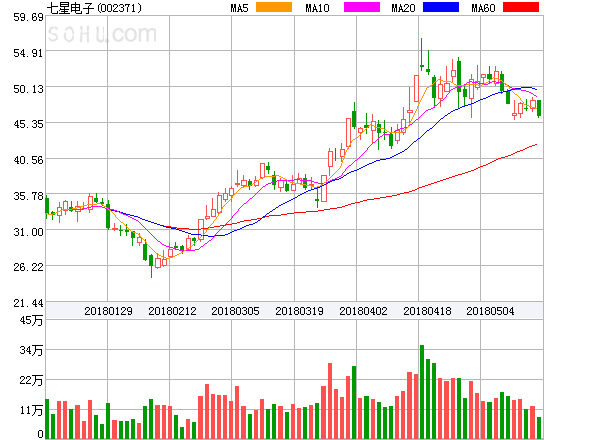600x440 pixels.
Task: Click the 20180418 date label
Action: click(427, 311)
